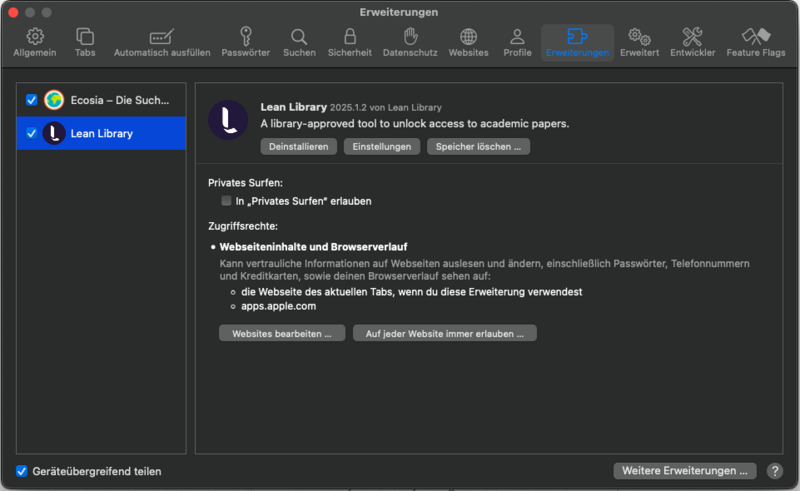Open the Profile preferences pane
The width and height of the screenshot is (800, 491).
click(x=517, y=42)
